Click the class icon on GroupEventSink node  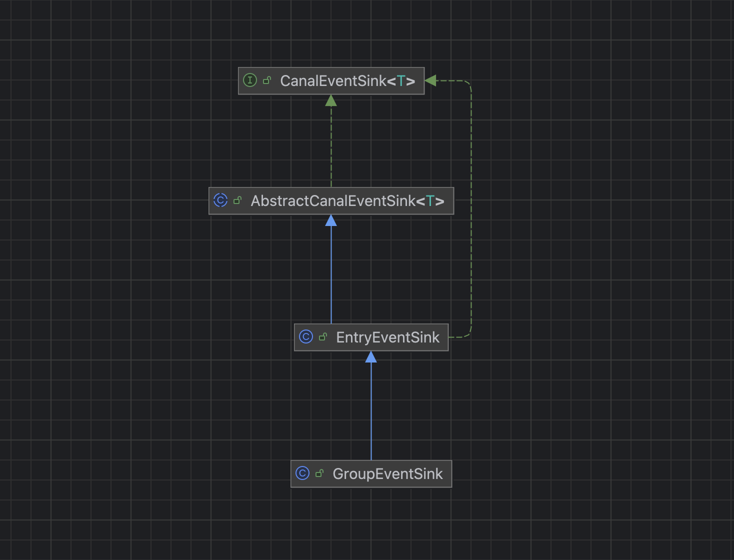[x=302, y=473]
